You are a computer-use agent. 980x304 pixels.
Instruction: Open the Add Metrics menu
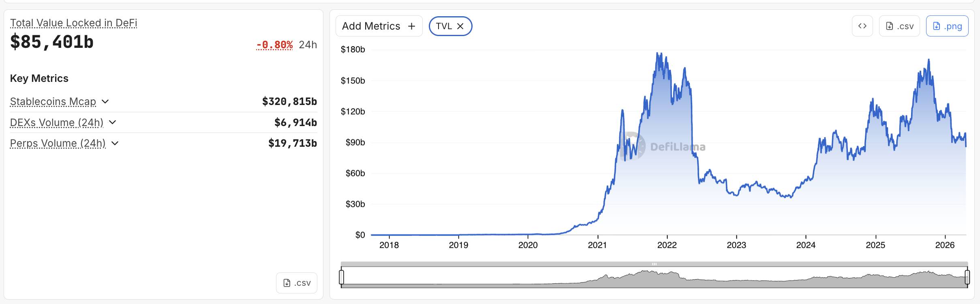pos(371,26)
